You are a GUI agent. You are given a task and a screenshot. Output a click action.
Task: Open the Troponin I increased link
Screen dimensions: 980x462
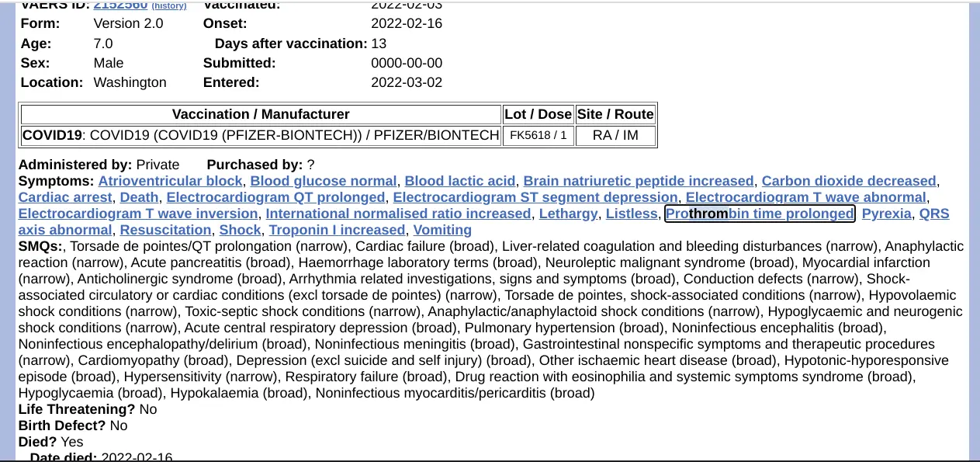(x=337, y=230)
